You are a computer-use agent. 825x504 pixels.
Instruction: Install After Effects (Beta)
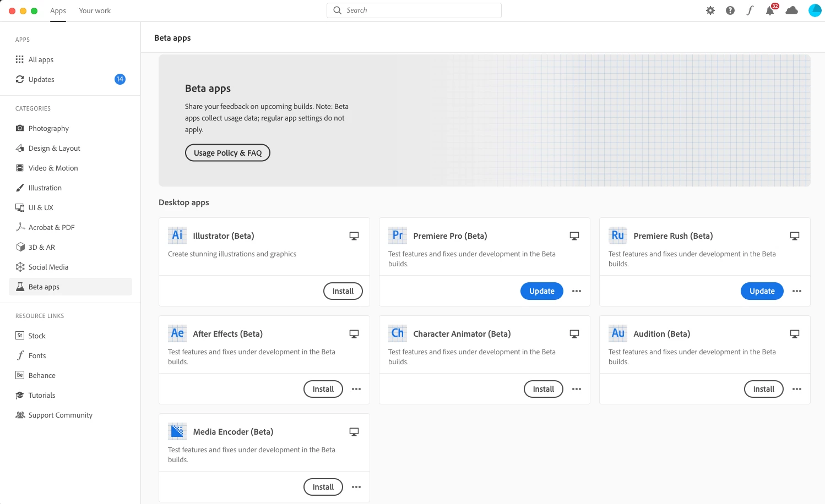click(x=323, y=389)
